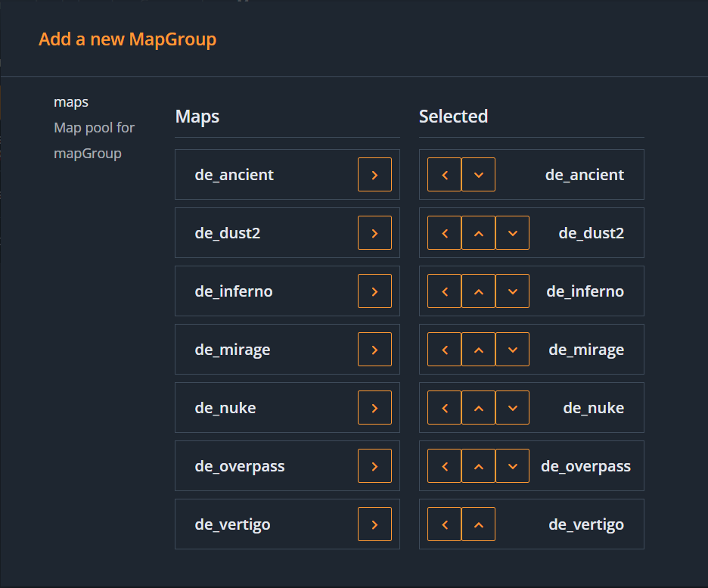Move selected de_inferno up one spot
The height and width of the screenshot is (588, 708).
pyautogui.click(x=478, y=291)
